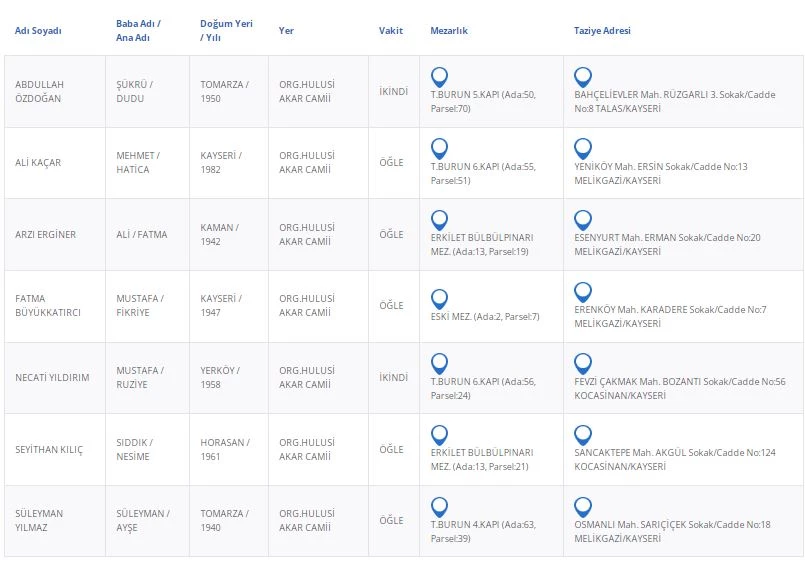Screen dimensions: 805x577
Task: Click cemetery pin for Seyithan Kılıç
Action: pos(439,435)
